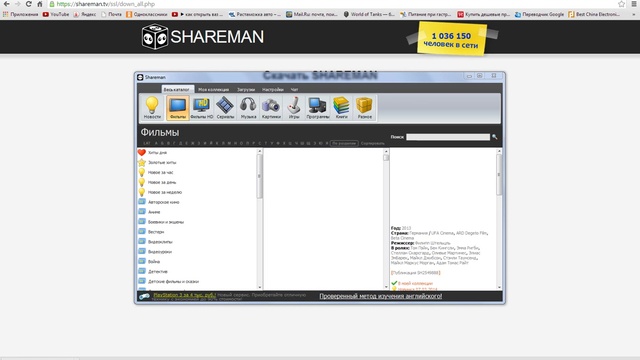Click the online users yellow sticker
640x360 pixels.
451,39
